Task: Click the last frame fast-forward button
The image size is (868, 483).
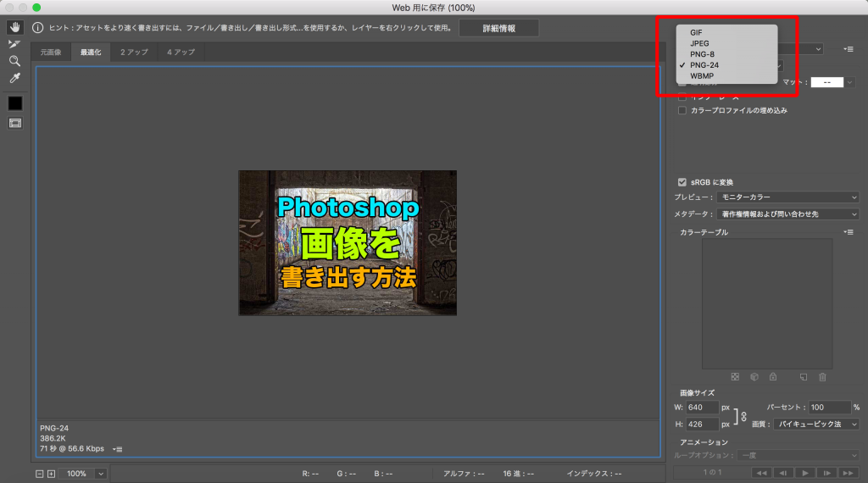Action: [848, 473]
